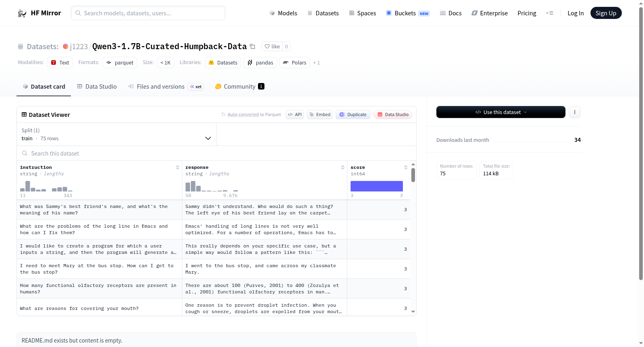Click the table scroll down arrow
644x347 pixels.
coord(413,312)
